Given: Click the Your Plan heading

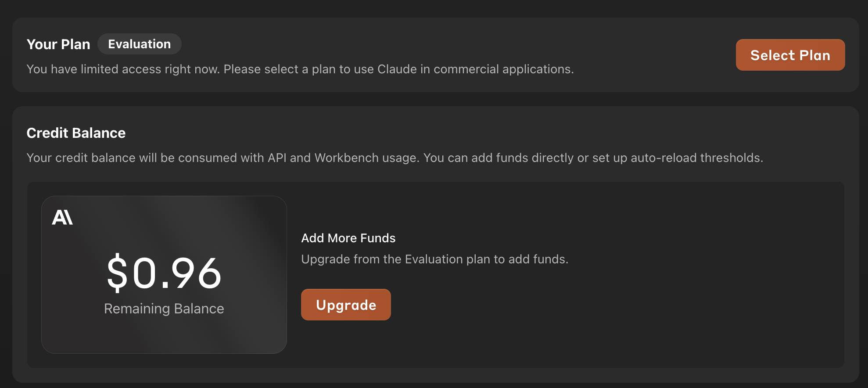Looking at the screenshot, I should click(58, 44).
